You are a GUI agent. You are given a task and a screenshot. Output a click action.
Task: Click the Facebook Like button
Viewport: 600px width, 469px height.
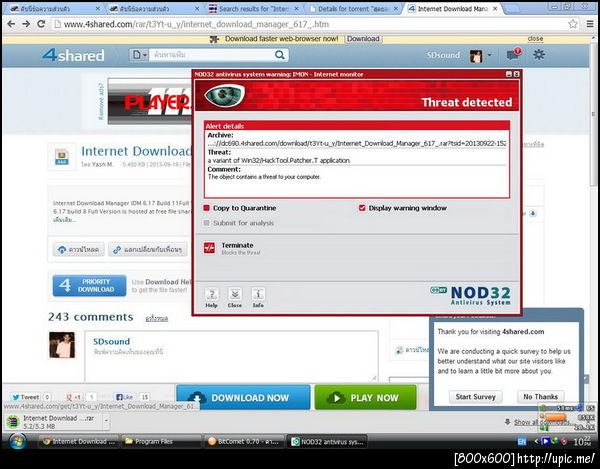[124, 397]
